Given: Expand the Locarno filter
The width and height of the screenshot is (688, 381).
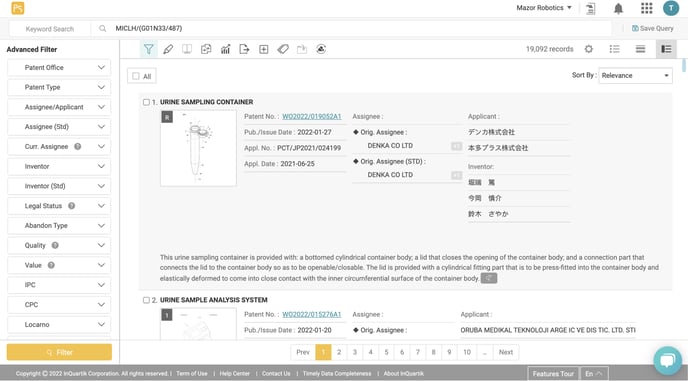Looking at the screenshot, I should pos(59,324).
